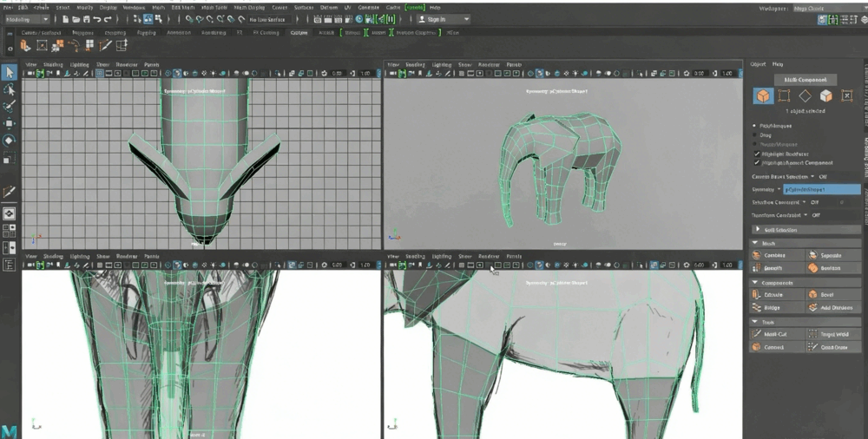
Task: Select the Drag radio option
Action: coord(754,135)
